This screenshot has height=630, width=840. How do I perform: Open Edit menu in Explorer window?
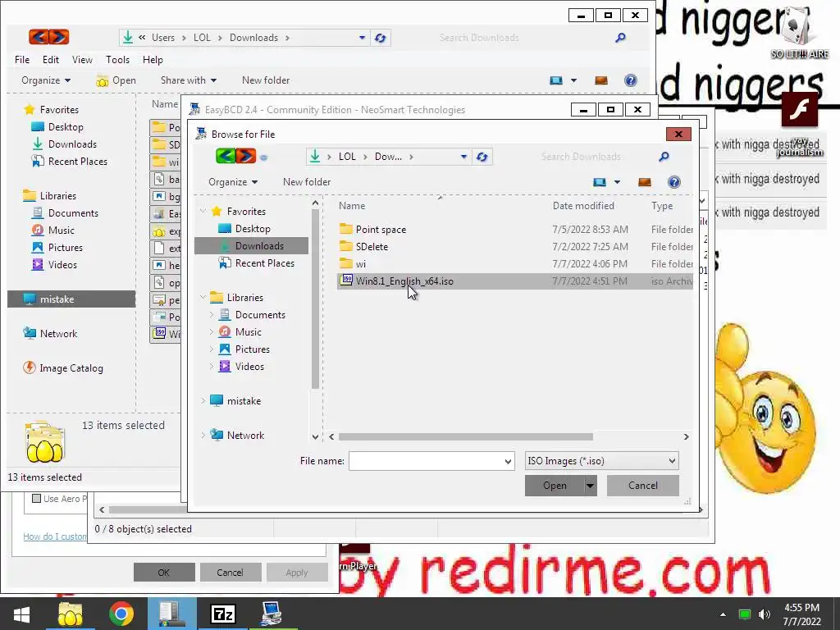click(51, 59)
